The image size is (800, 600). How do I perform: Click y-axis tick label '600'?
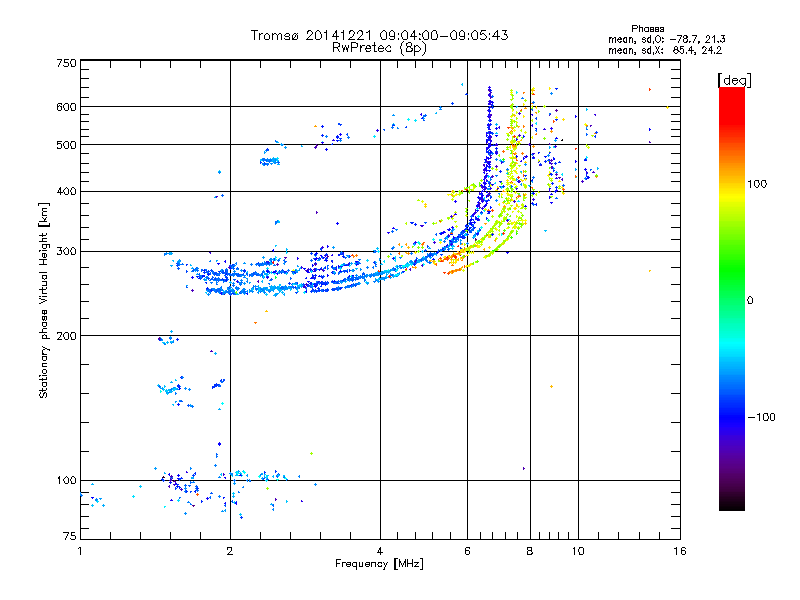66,107
